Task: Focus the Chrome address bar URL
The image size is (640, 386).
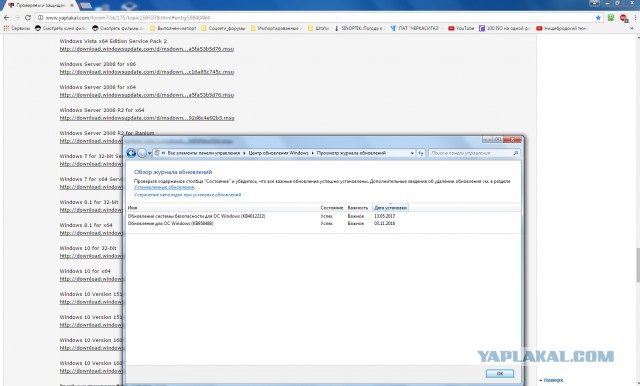Action: (x=128, y=18)
